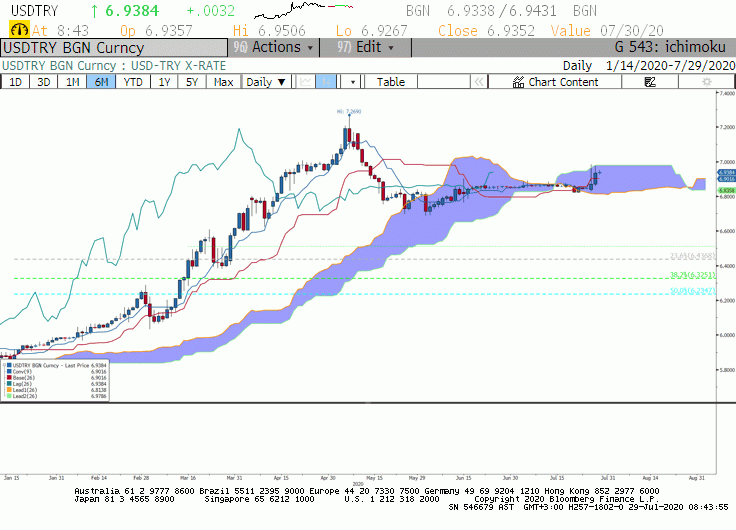Screen dimensions: 736x530
Task: Click the double-chevron collapse icon
Action: pyautogui.click(x=478, y=82)
